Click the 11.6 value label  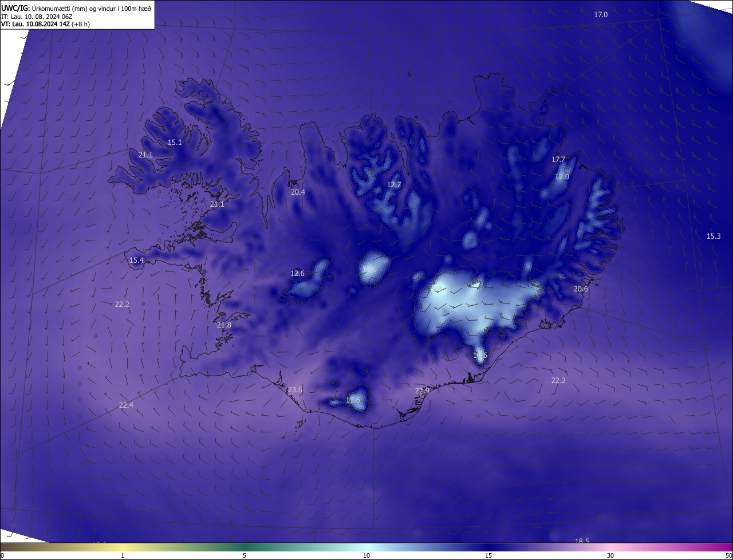click(x=353, y=400)
